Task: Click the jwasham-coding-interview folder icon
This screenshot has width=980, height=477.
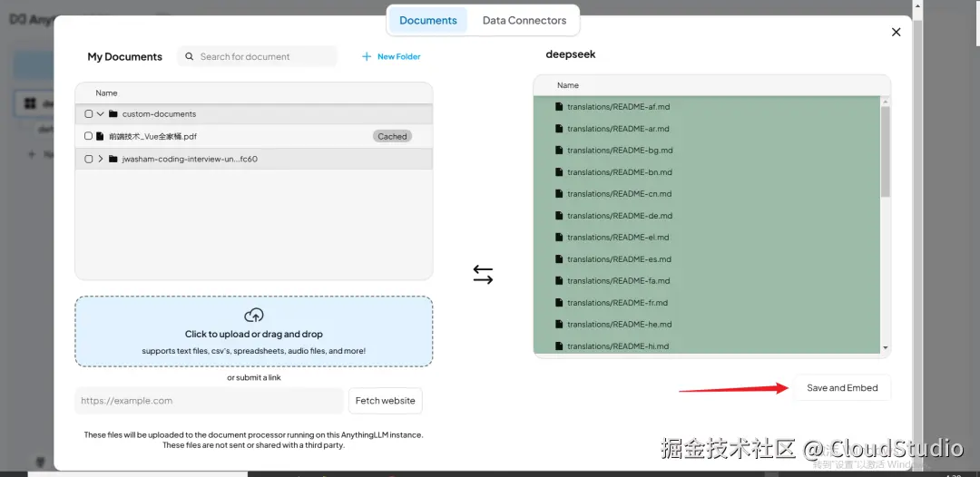Action: 113,159
